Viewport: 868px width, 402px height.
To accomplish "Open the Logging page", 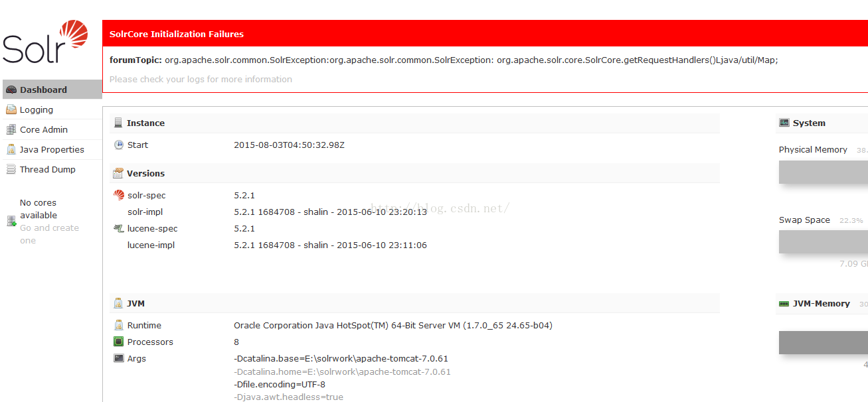I will [x=52, y=109].
